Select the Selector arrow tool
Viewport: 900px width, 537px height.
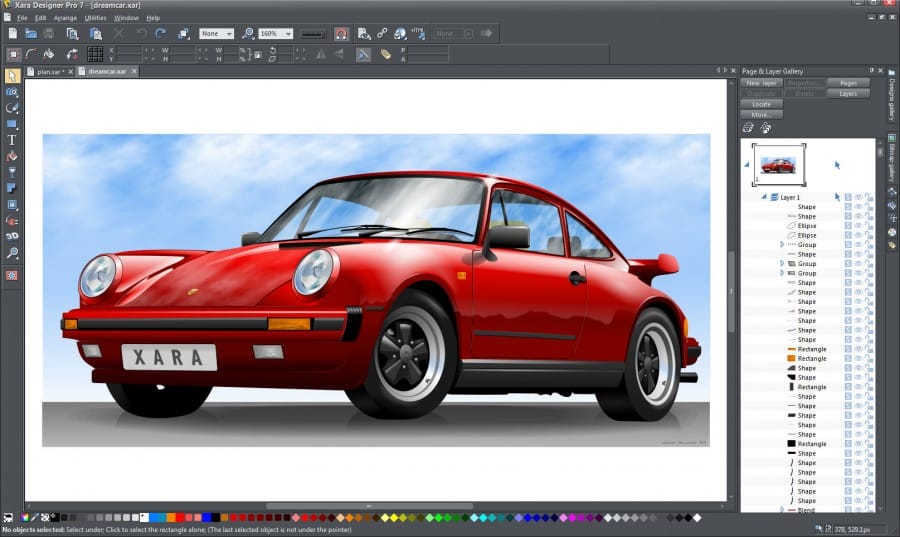(x=12, y=76)
